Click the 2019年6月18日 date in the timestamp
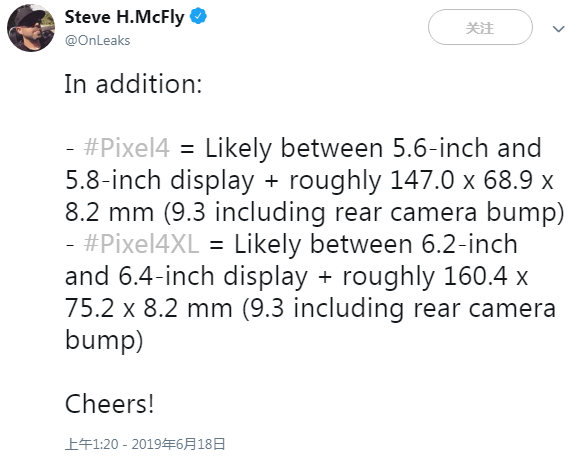Viewport: 579px width, 463px height. [x=178, y=444]
